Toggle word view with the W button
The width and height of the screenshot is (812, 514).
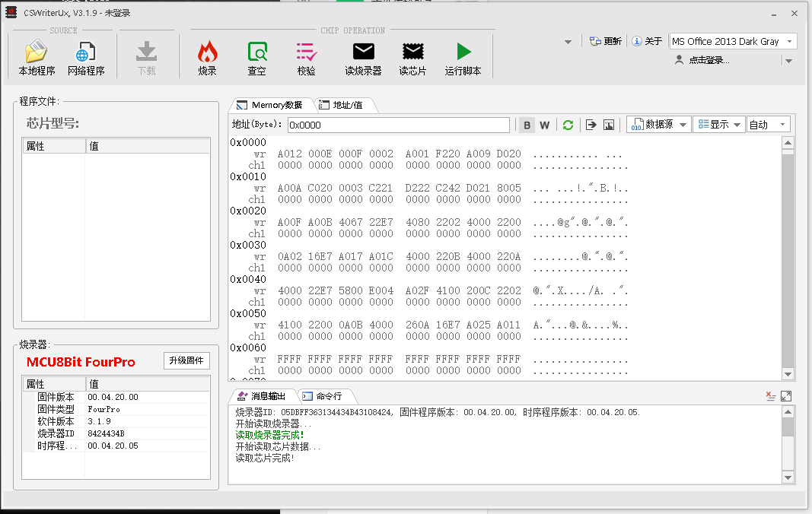544,125
